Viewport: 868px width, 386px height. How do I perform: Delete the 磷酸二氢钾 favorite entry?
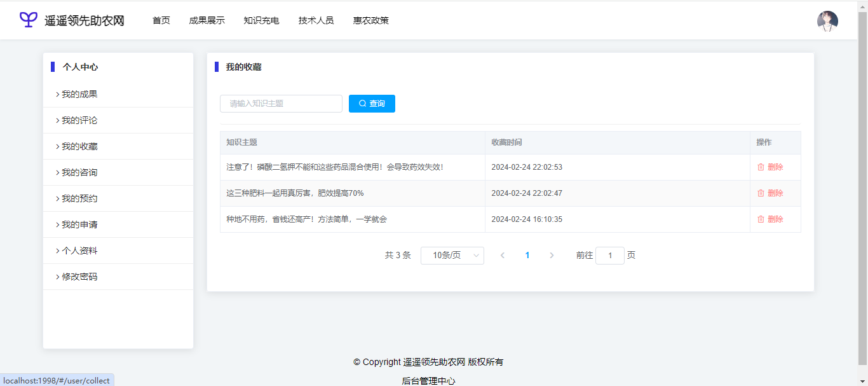770,167
